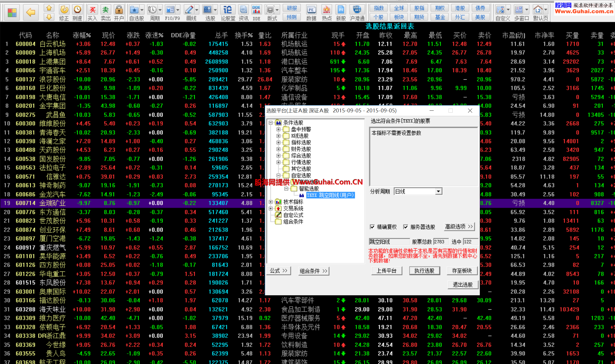Expand the 技术指标 tree node

pyautogui.click(x=271, y=202)
